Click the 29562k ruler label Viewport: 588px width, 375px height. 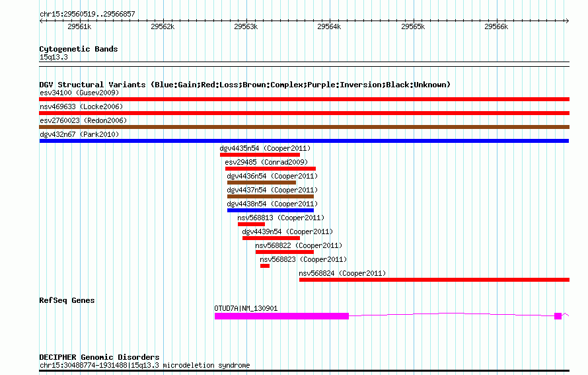coord(163,26)
